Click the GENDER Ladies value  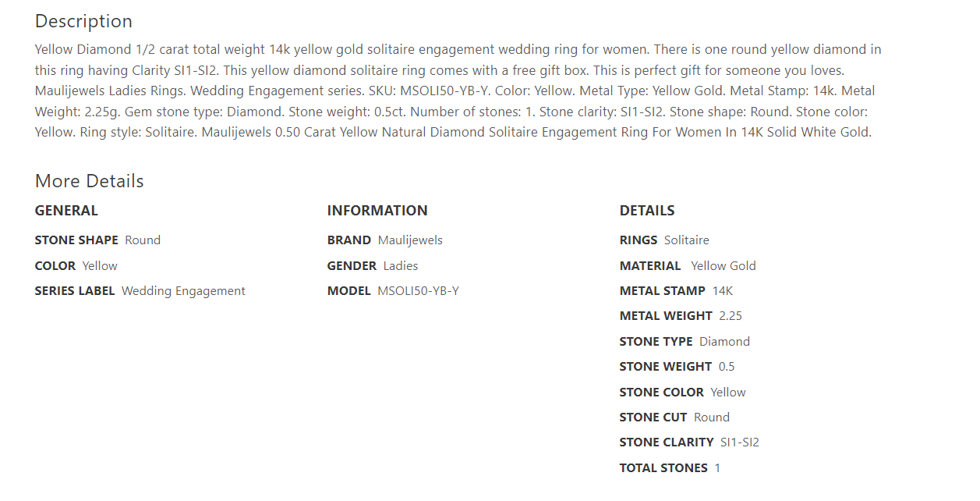coord(401,266)
